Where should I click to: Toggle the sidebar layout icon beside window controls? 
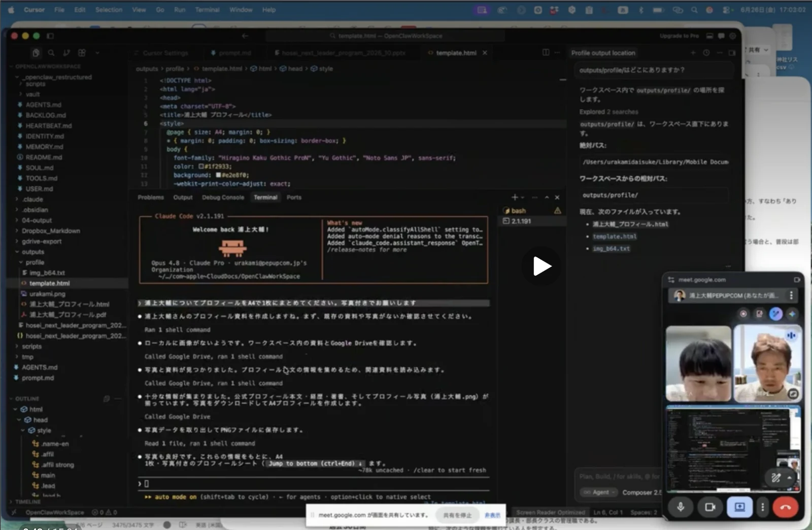[x=50, y=36]
